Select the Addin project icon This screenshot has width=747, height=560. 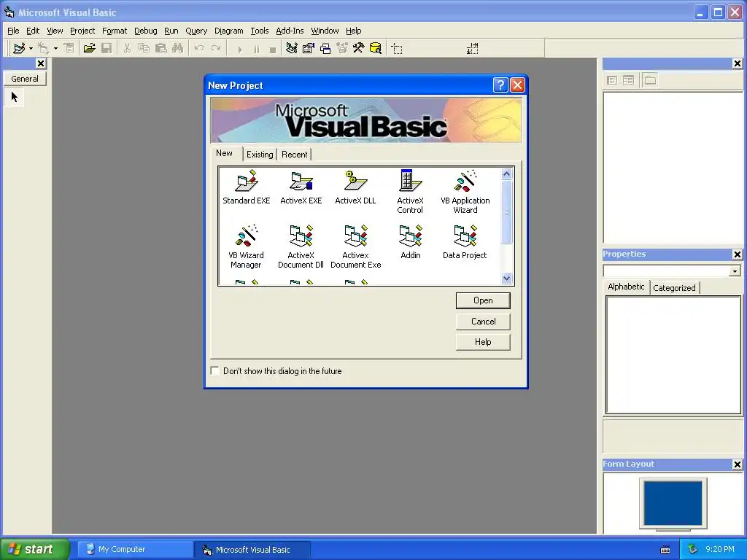coord(410,242)
